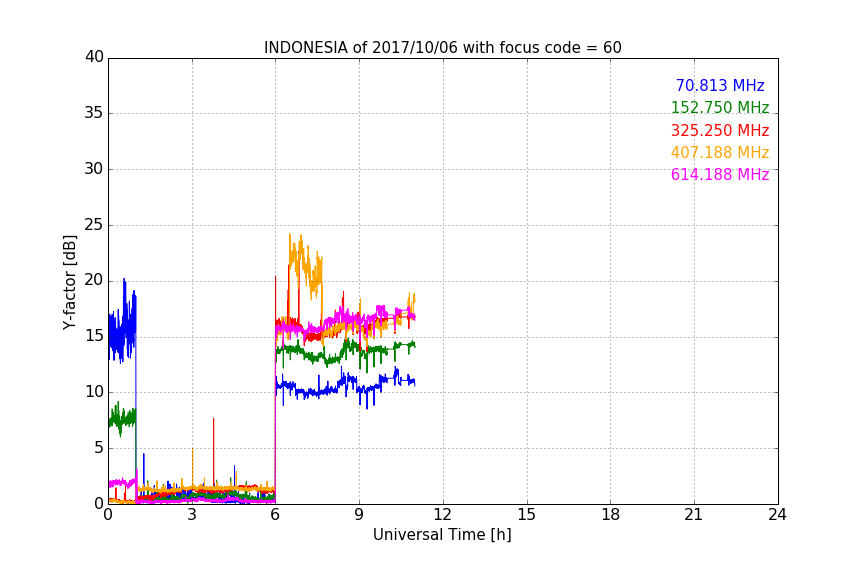Image resolution: width=864 pixels, height=576 pixels.
Task: Select the 614.188 MHz legend label
Action: (720, 174)
